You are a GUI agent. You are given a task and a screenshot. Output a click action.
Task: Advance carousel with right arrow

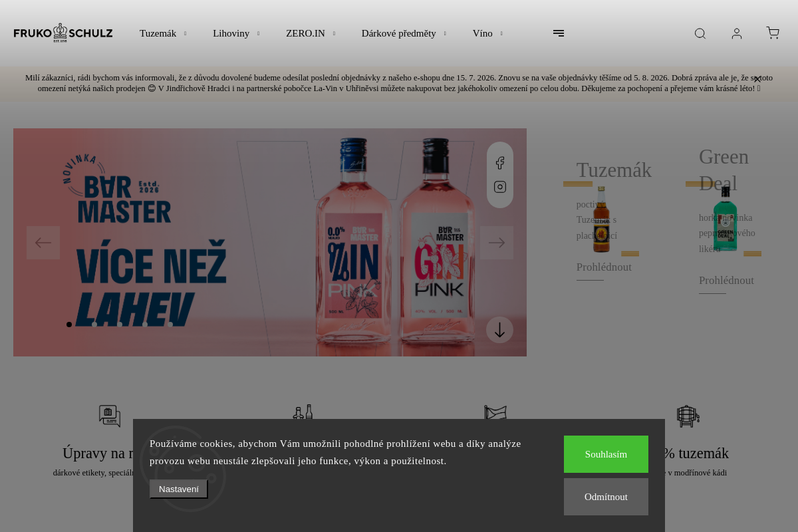pyautogui.click(x=497, y=243)
